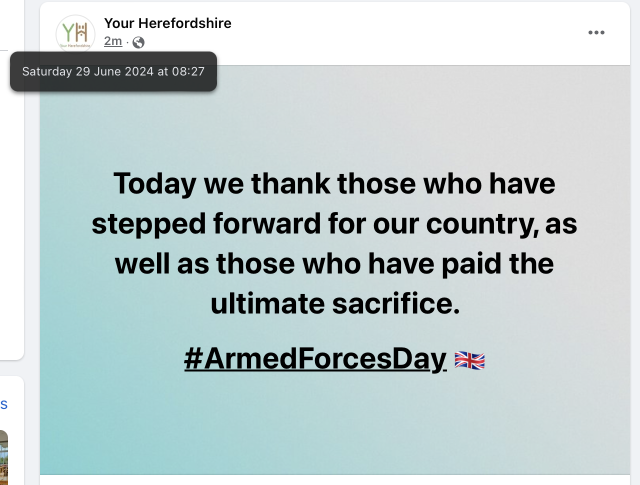This screenshot has width=640, height=485.
Task: Open the Your Herefordshire page name link
Action: 167,23
